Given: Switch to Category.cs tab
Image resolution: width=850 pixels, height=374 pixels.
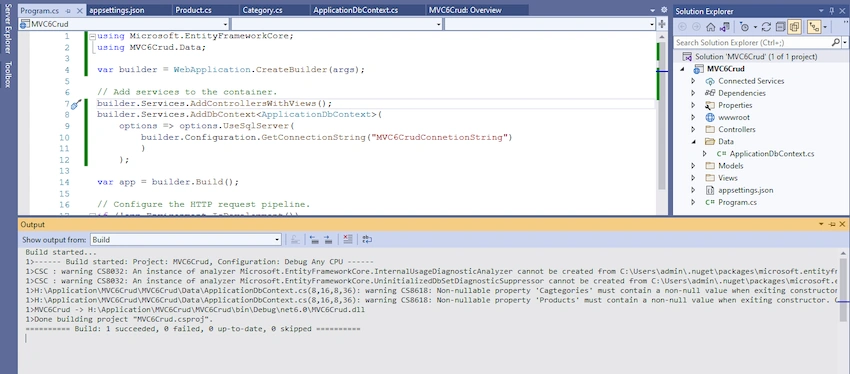Looking at the screenshot, I should coord(262,10).
